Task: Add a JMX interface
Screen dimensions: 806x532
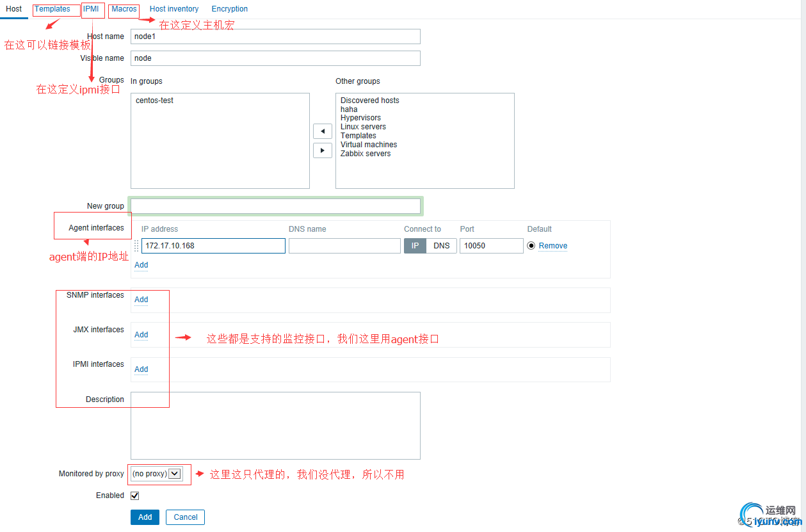Action: pyautogui.click(x=141, y=335)
